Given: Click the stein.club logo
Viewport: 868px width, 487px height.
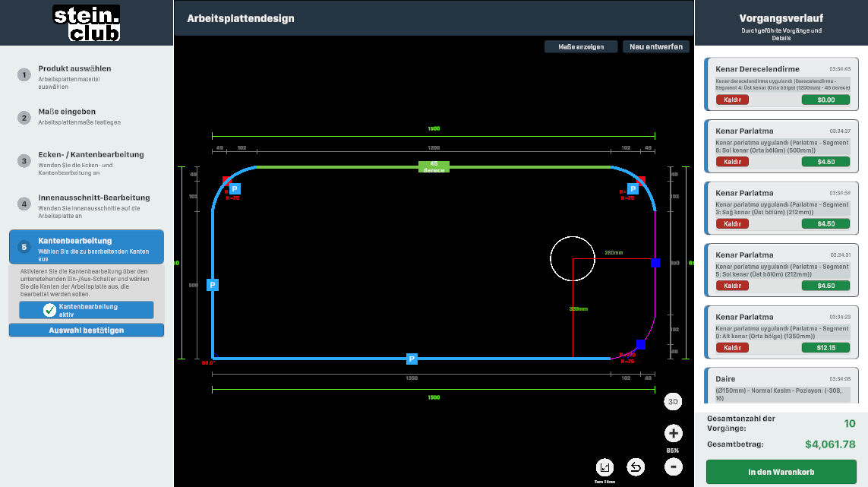Looking at the screenshot, I should click(x=87, y=23).
